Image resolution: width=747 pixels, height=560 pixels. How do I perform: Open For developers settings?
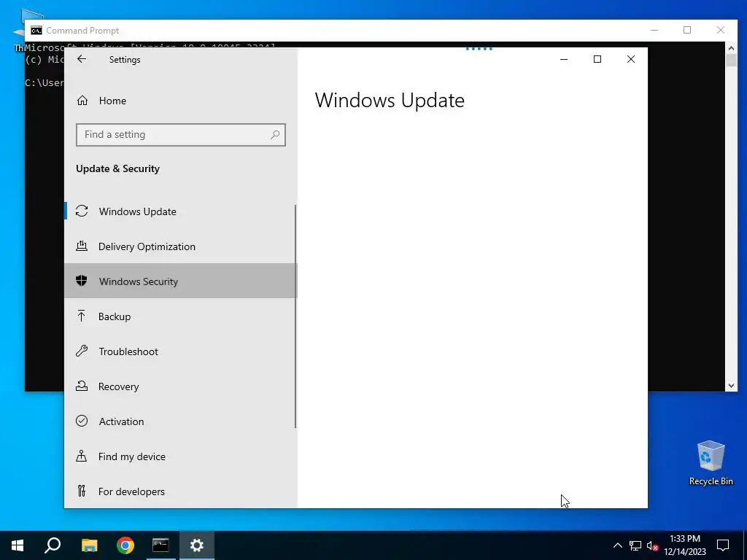click(x=181, y=491)
